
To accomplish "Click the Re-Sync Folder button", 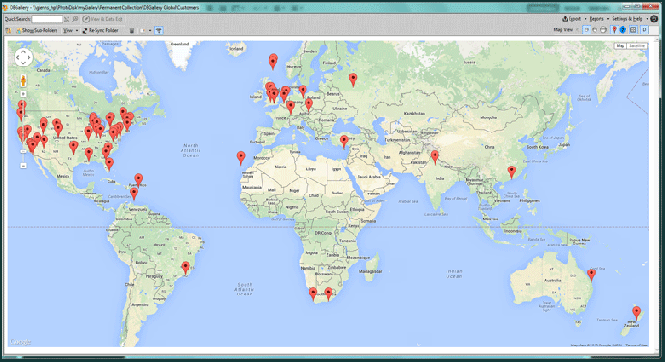I will [101, 31].
